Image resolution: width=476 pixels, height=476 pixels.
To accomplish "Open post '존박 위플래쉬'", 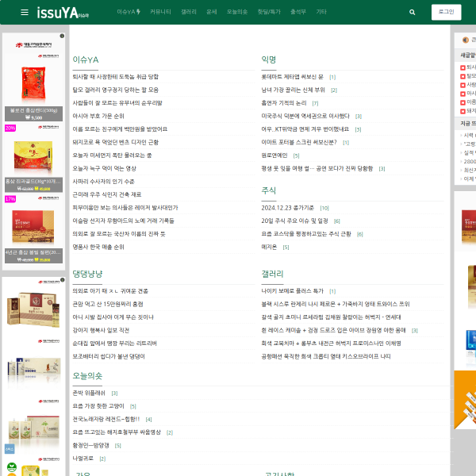I will click(89, 393).
